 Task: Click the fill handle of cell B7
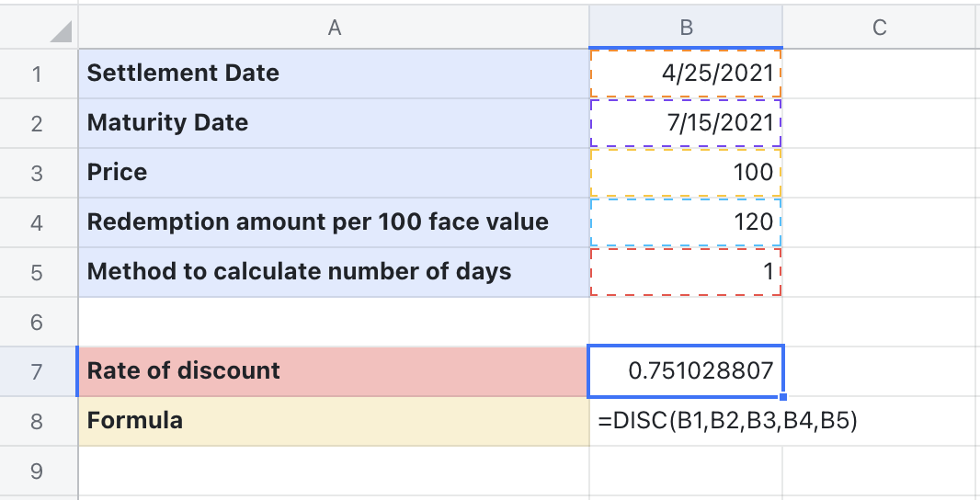click(783, 397)
